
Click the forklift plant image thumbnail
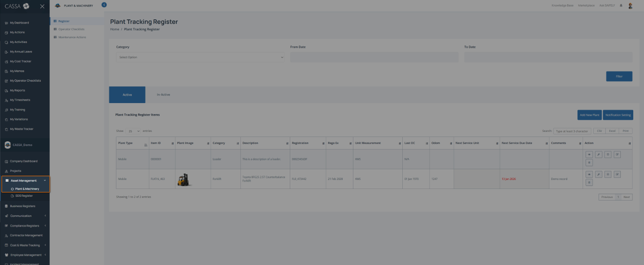(x=183, y=180)
